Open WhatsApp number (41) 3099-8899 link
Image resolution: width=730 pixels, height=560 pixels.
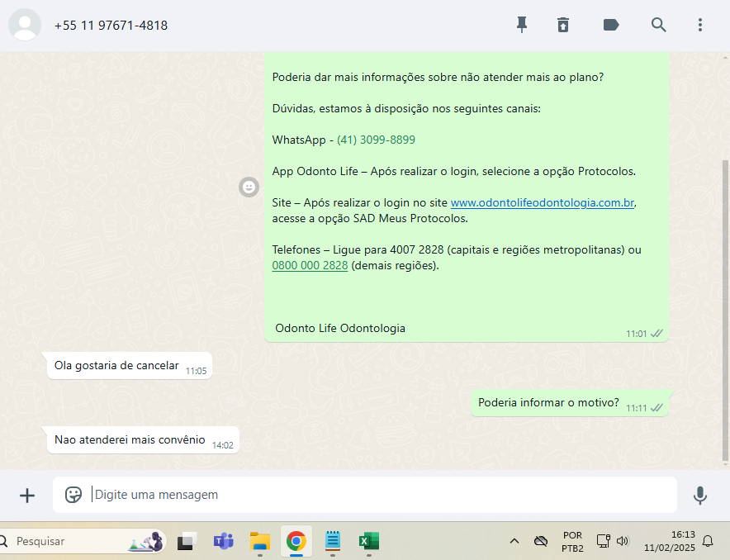pos(376,140)
